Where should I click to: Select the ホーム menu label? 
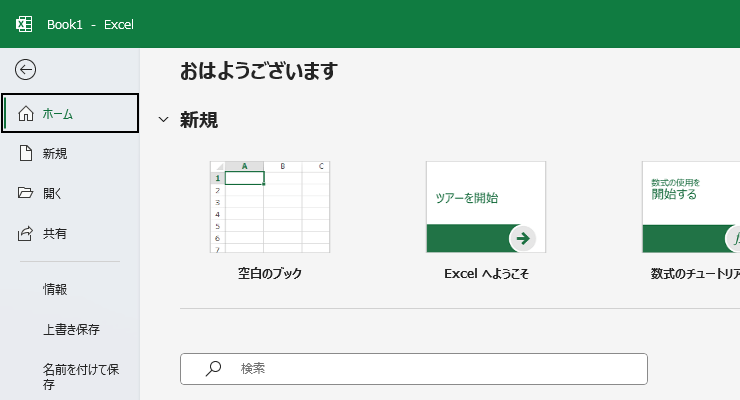click(58, 114)
